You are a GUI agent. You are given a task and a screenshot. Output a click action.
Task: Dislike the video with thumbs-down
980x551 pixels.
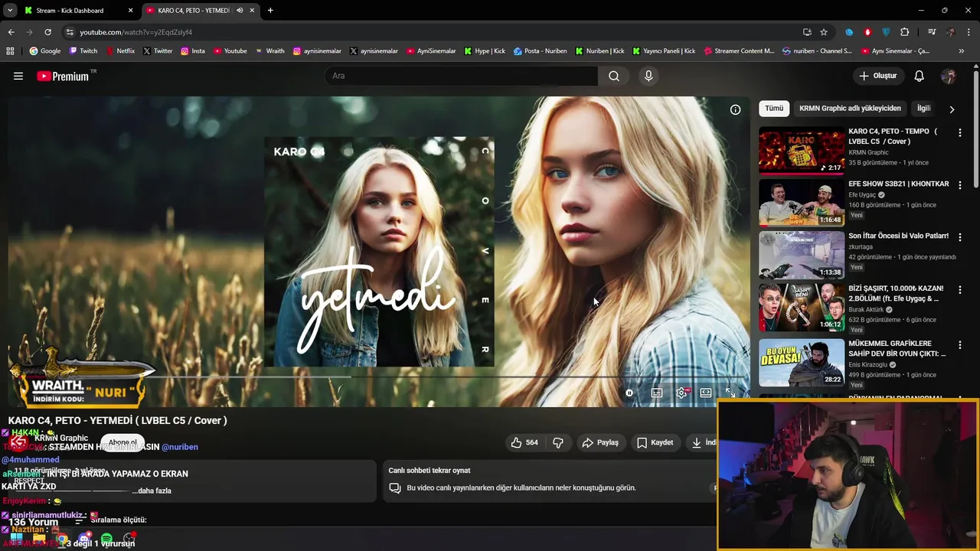click(x=558, y=442)
